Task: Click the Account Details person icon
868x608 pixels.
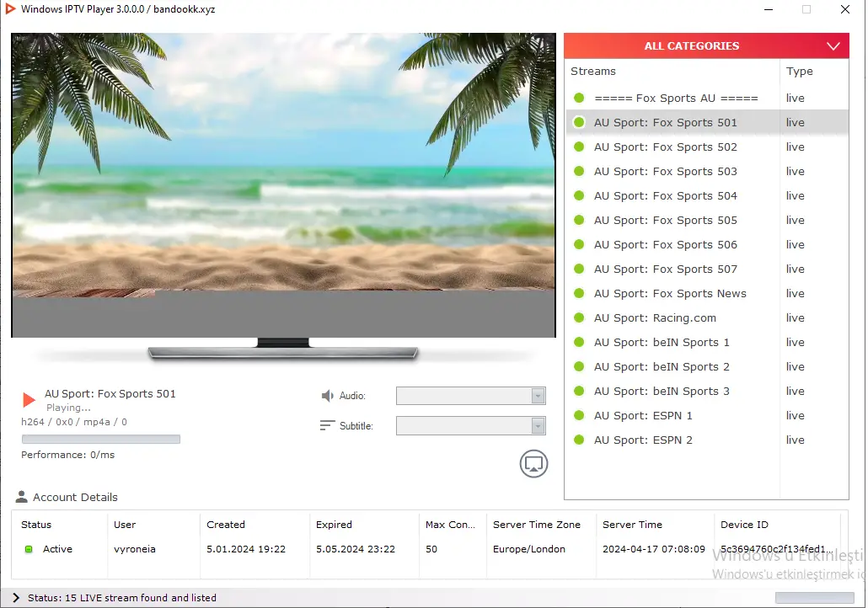Action: coord(22,497)
